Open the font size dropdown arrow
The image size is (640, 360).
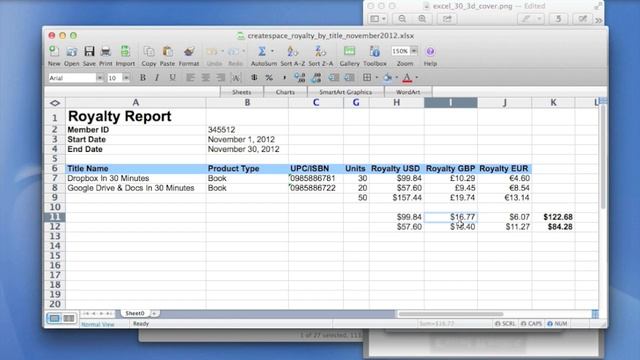126,78
